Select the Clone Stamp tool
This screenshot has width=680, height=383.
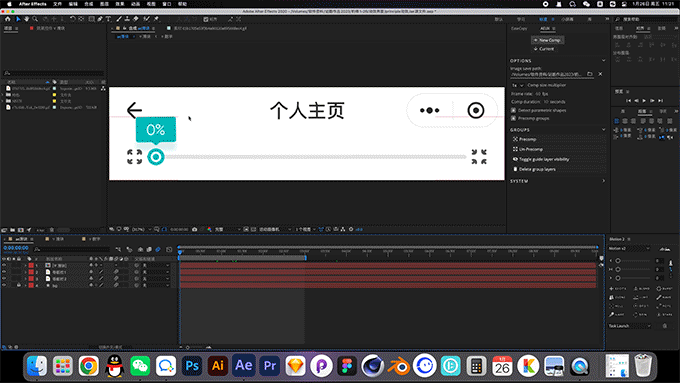point(127,19)
